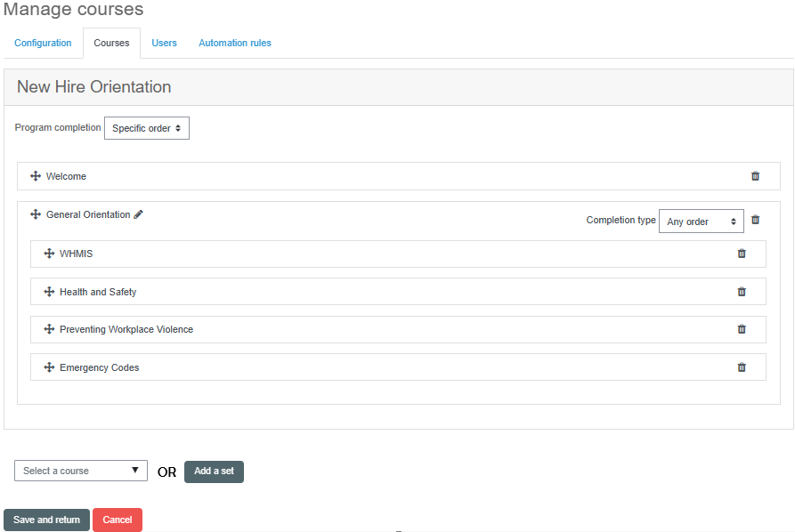Click the General Orientation move handle

point(36,214)
